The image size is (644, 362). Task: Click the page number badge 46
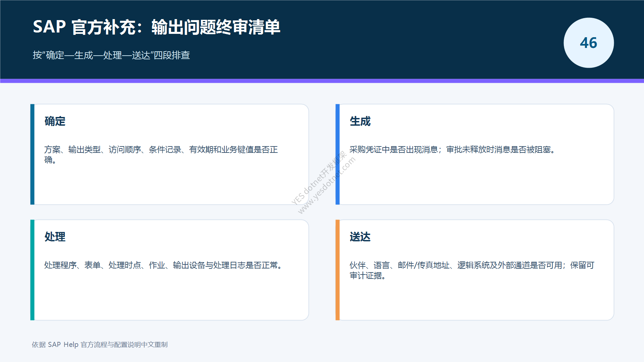[589, 43]
